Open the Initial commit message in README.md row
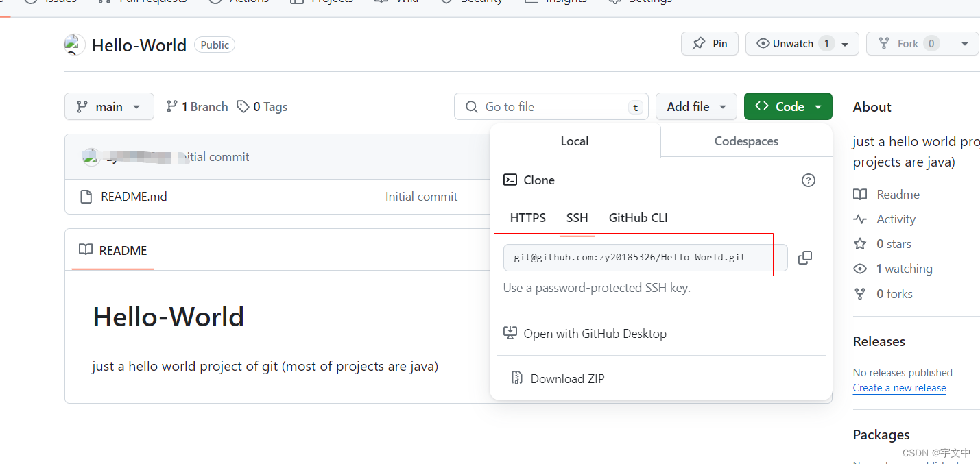 click(x=421, y=197)
